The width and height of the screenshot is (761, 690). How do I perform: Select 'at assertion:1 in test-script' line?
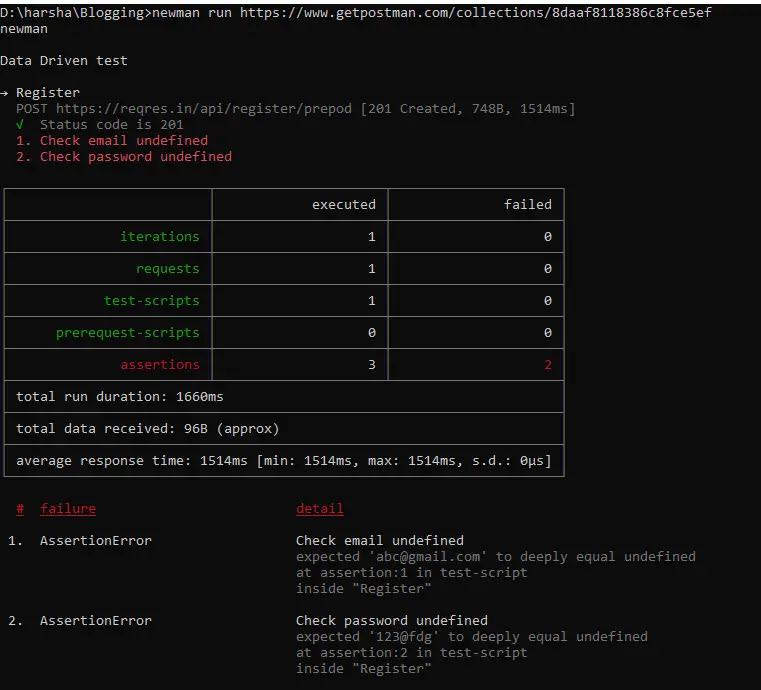pyautogui.click(x=412, y=573)
